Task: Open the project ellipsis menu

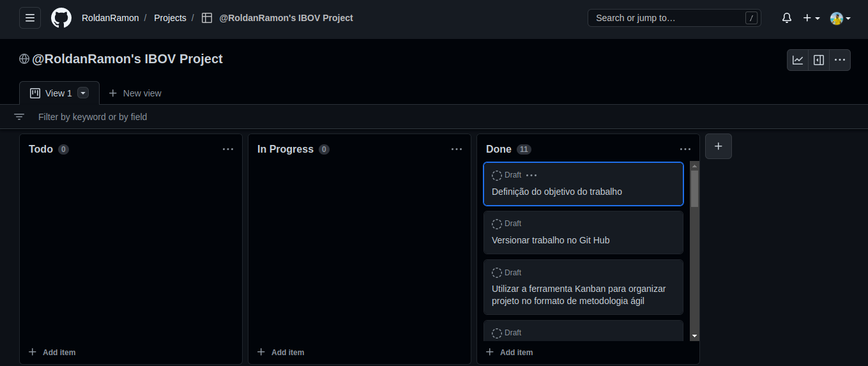Action: (839, 60)
